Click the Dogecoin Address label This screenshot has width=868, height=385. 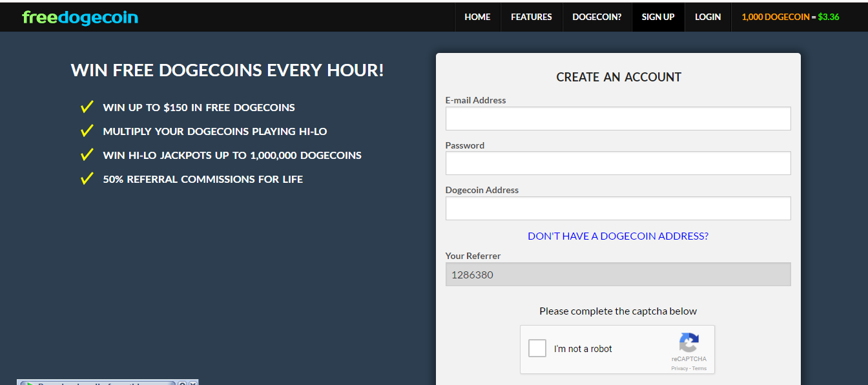[482, 190]
